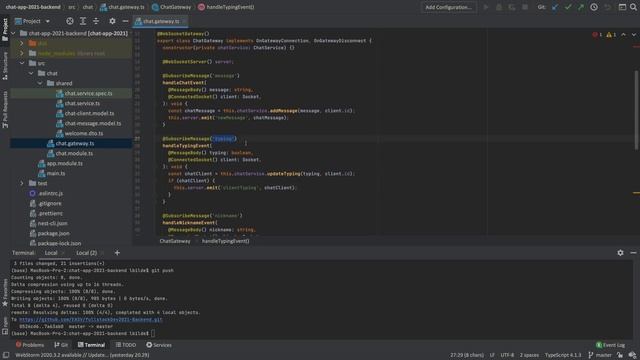Click Expand All icon in Project panel
Image resolution: width=640 pixels, height=360 pixels.
point(83,21)
